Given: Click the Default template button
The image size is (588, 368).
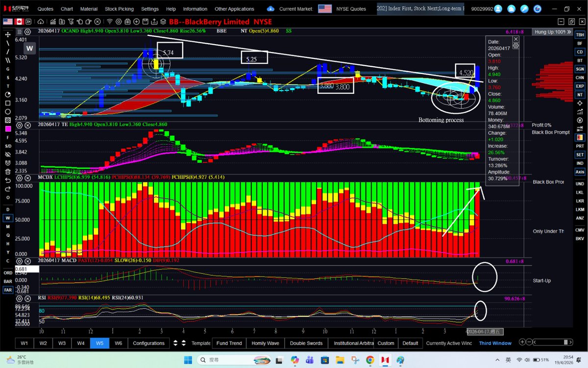Looking at the screenshot, I should click(410, 343).
